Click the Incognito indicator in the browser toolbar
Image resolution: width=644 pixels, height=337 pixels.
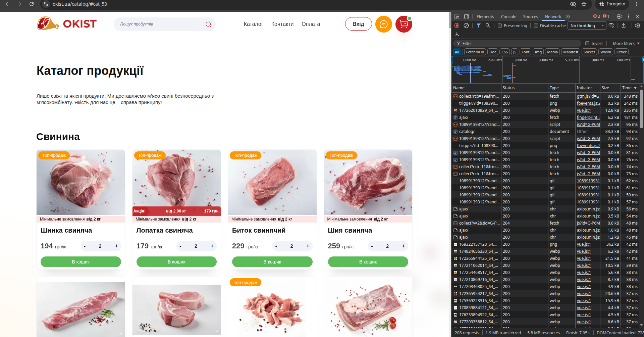612,4
